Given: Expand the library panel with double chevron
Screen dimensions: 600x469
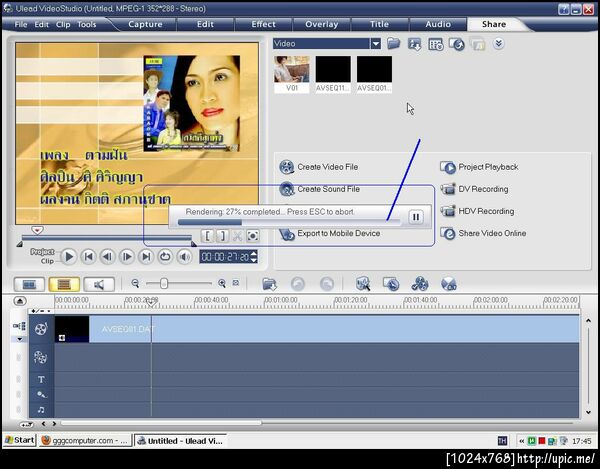Looking at the screenshot, I should click(498, 44).
